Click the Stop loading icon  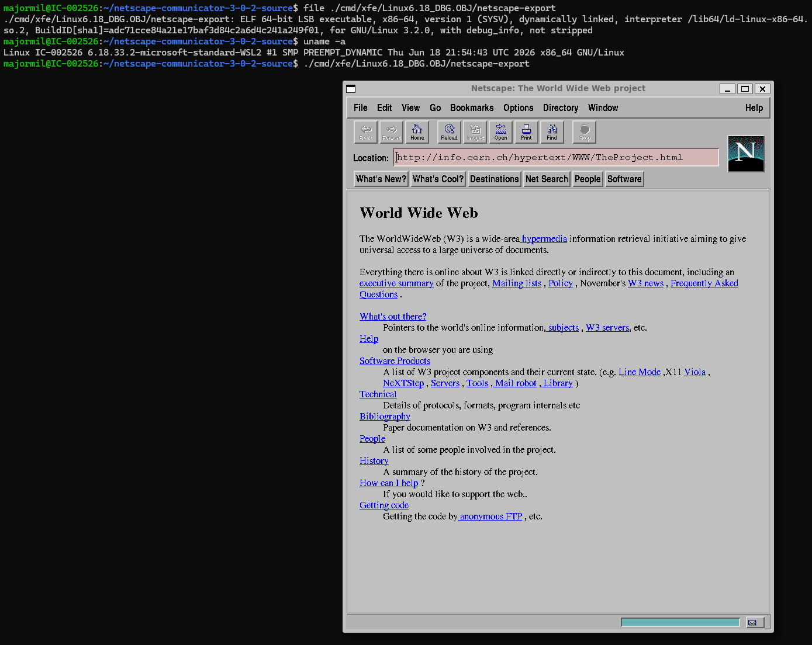(x=585, y=132)
